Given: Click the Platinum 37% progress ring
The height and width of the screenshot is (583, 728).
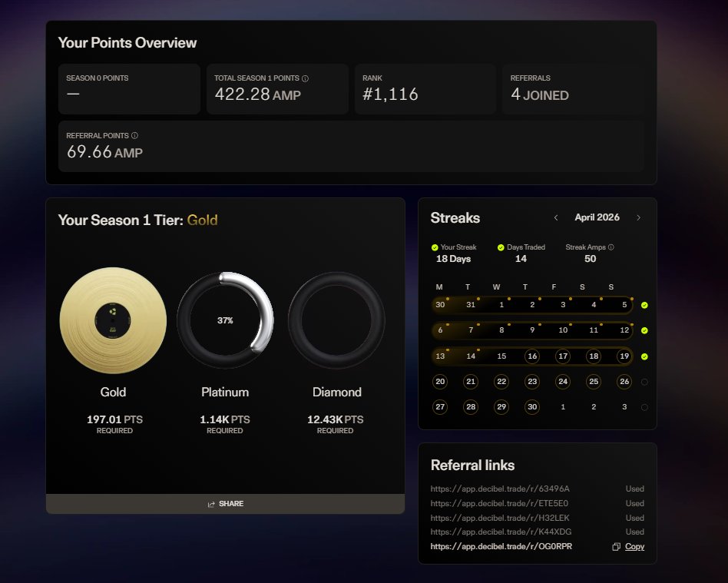Looking at the screenshot, I should [x=225, y=320].
